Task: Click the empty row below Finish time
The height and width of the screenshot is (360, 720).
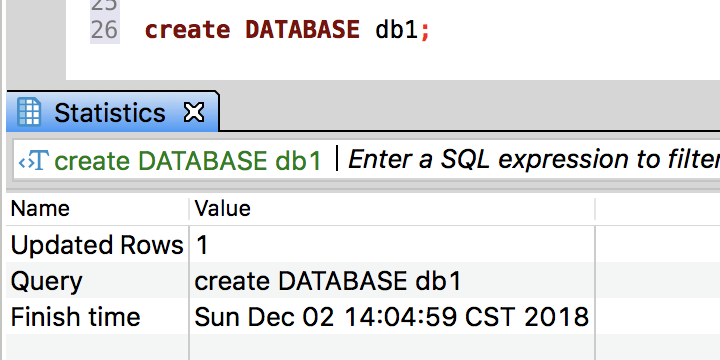Action: click(x=300, y=347)
